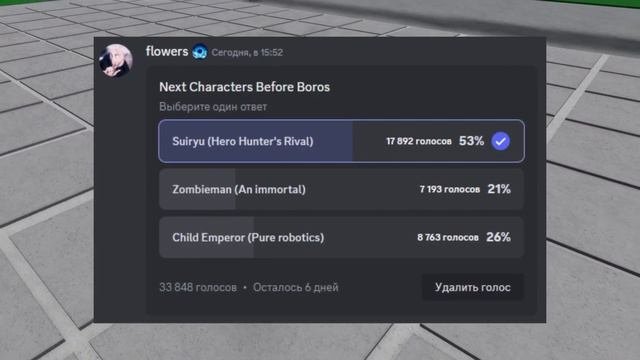The image size is (640, 360).
Task: Show the 8 763 голосов voters
Action: point(448,237)
